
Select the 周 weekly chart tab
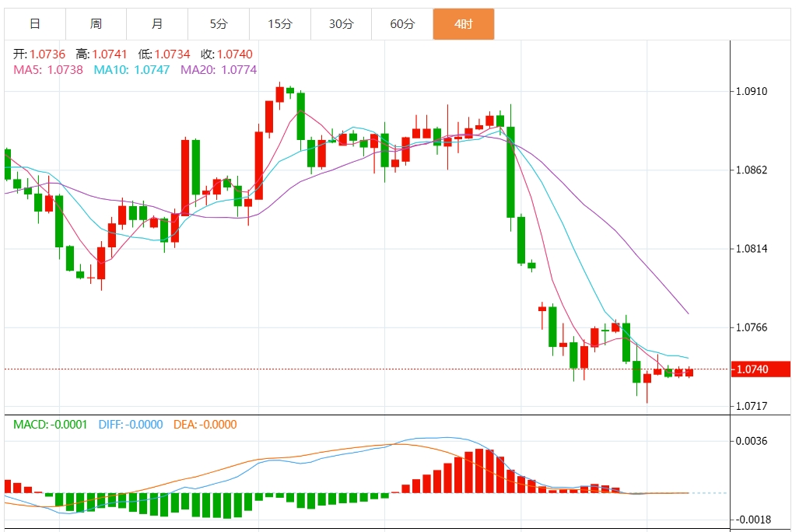click(96, 24)
